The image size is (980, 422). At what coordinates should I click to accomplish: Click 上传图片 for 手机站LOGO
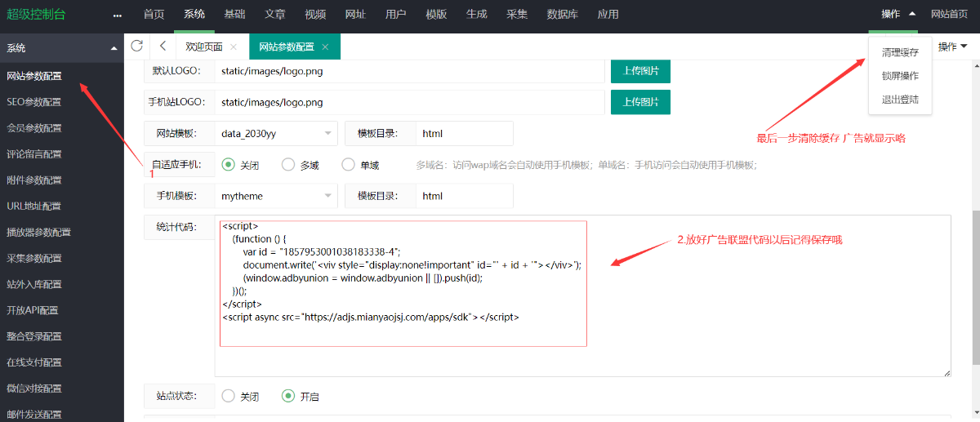pyautogui.click(x=641, y=102)
